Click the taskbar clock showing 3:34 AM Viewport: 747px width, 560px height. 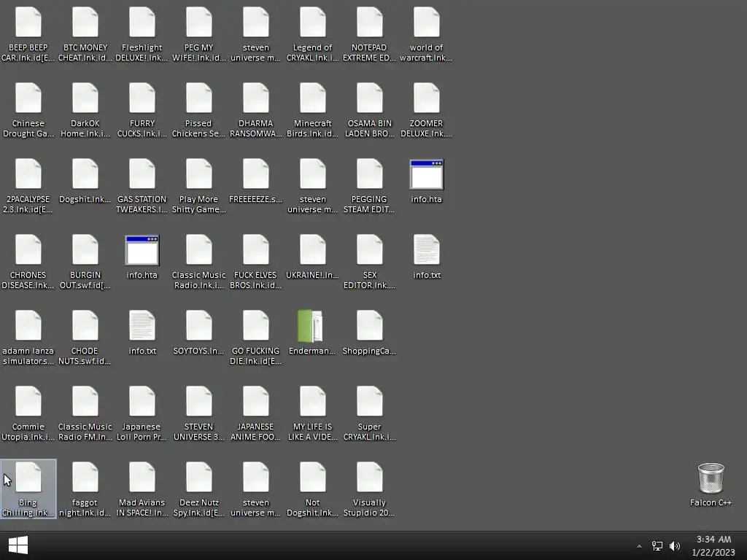click(x=713, y=545)
